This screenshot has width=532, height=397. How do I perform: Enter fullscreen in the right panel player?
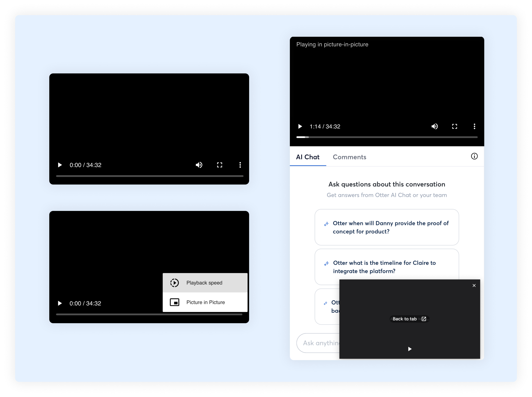454,126
